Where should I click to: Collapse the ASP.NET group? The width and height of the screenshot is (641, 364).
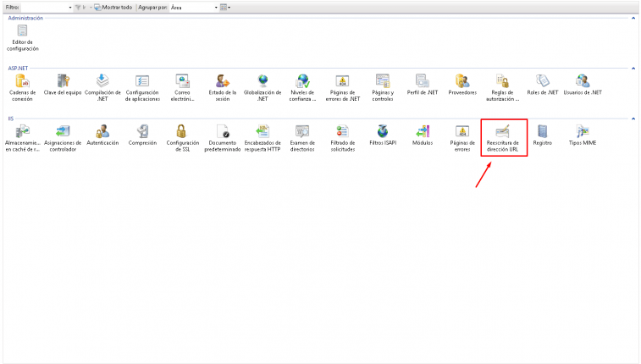[x=633, y=69]
